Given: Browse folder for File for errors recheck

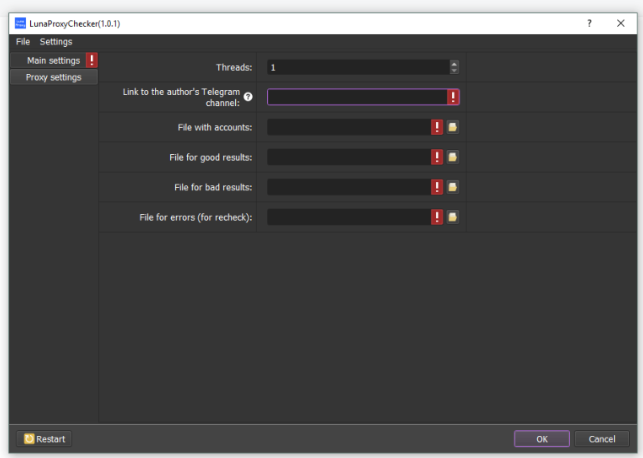Looking at the screenshot, I should tap(452, 217).
